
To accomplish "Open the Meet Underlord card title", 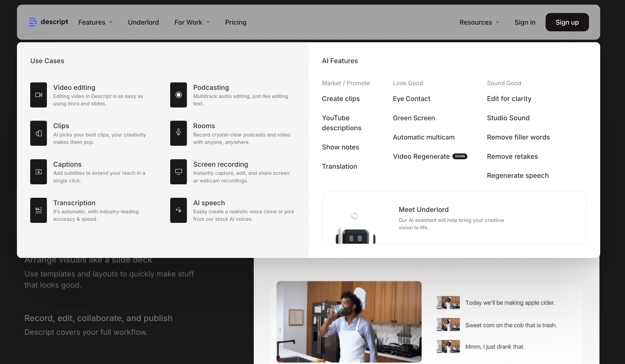I will click(x=423, y=210).
